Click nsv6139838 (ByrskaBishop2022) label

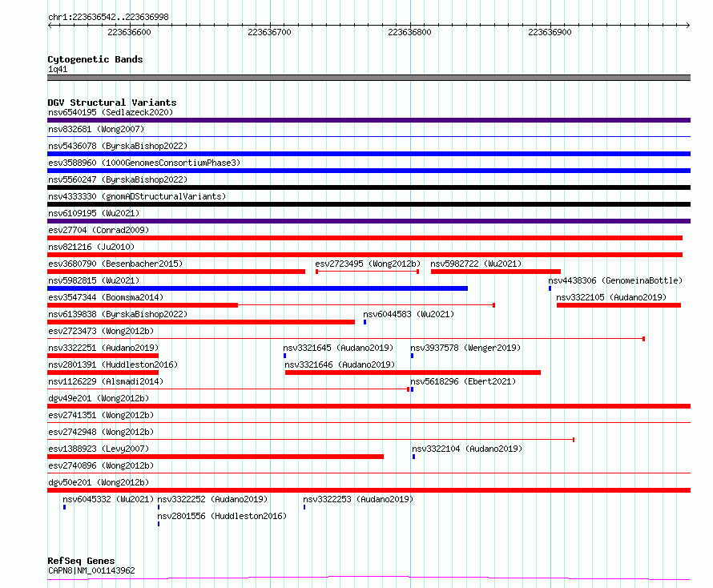pyautogui.click(x=118, y=314)
